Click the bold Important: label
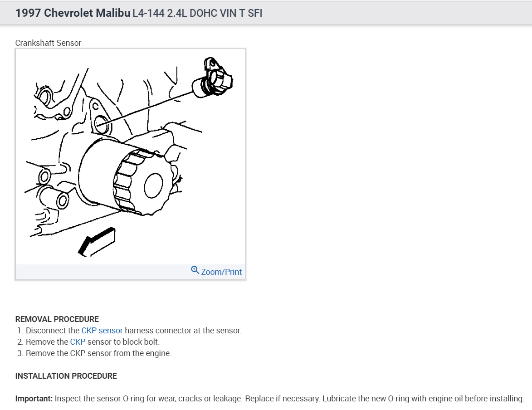 34,399
